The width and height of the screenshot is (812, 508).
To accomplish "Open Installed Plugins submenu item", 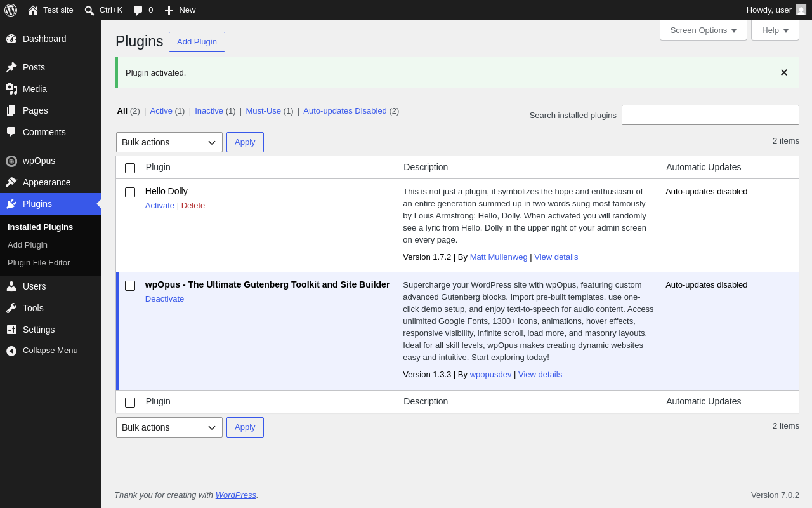I will [40, 227].
